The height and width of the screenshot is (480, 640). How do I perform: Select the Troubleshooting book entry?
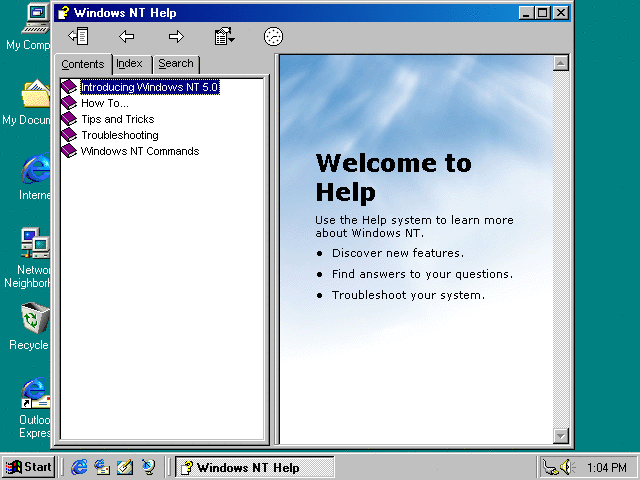coord(119,135)
